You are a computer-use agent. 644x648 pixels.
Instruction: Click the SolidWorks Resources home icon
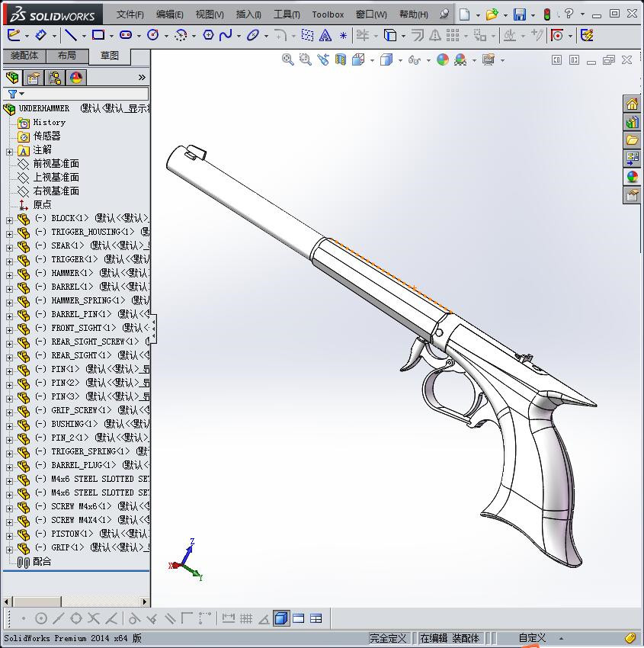(632, 104)
